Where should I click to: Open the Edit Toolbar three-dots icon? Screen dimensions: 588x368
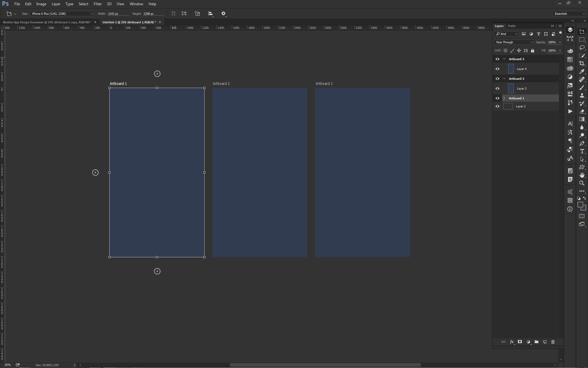tap(582, 191)
